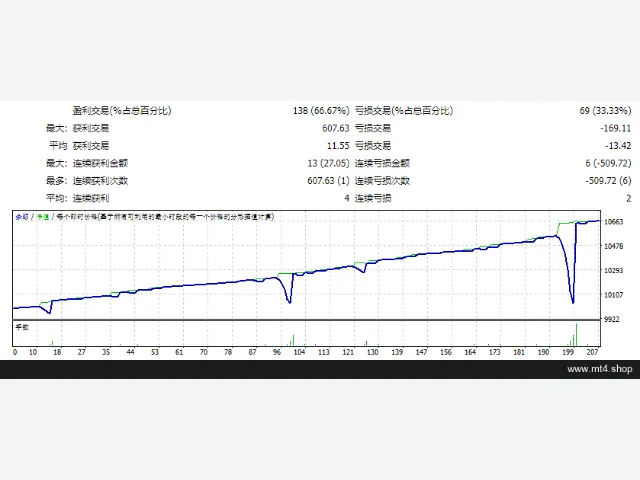Select the average consecutive wins value 4
Screen dimensions: 640x480
pyautogui.click(x=347, y=198)
